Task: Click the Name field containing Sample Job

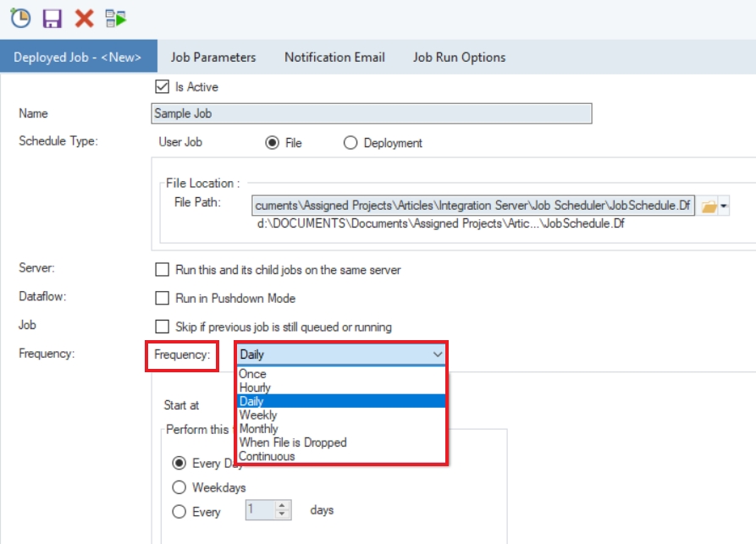Action: 370,113
